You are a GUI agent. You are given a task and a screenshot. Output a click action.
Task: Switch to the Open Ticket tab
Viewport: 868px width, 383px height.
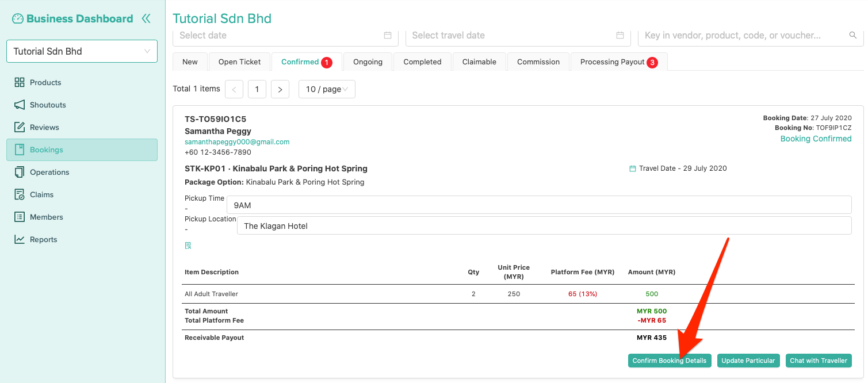(x=239, y=62)
